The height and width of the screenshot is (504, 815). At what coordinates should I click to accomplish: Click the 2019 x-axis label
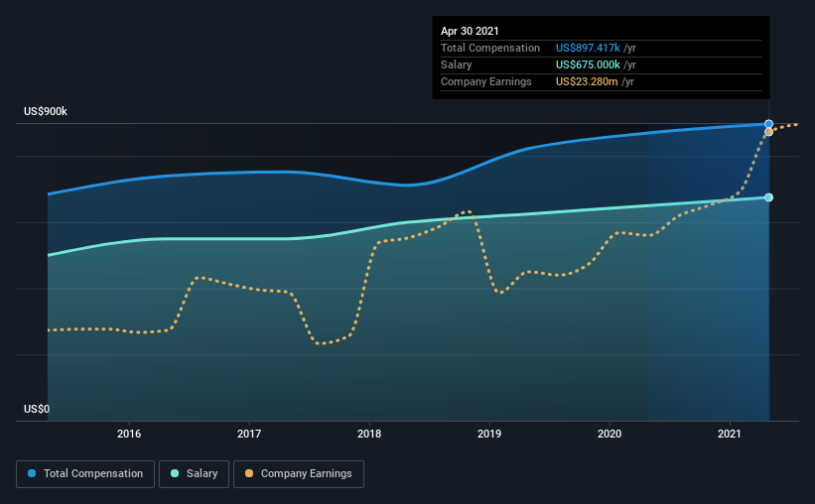(489, 434)
